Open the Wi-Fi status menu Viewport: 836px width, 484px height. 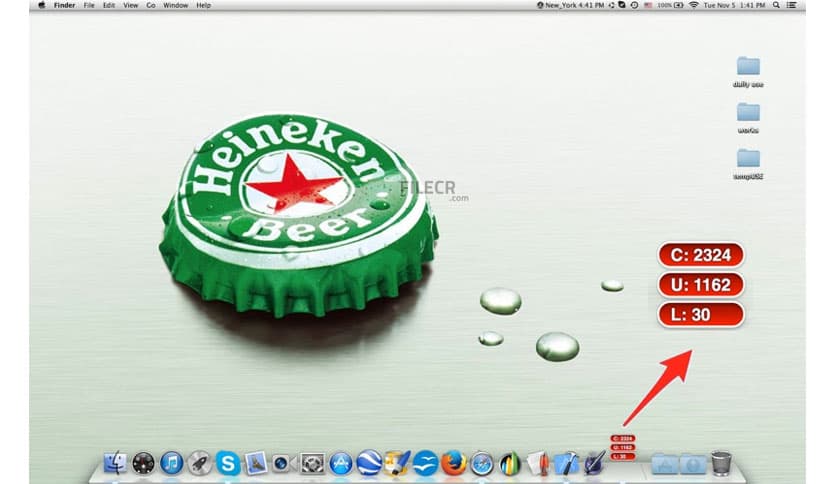point(693,5)
